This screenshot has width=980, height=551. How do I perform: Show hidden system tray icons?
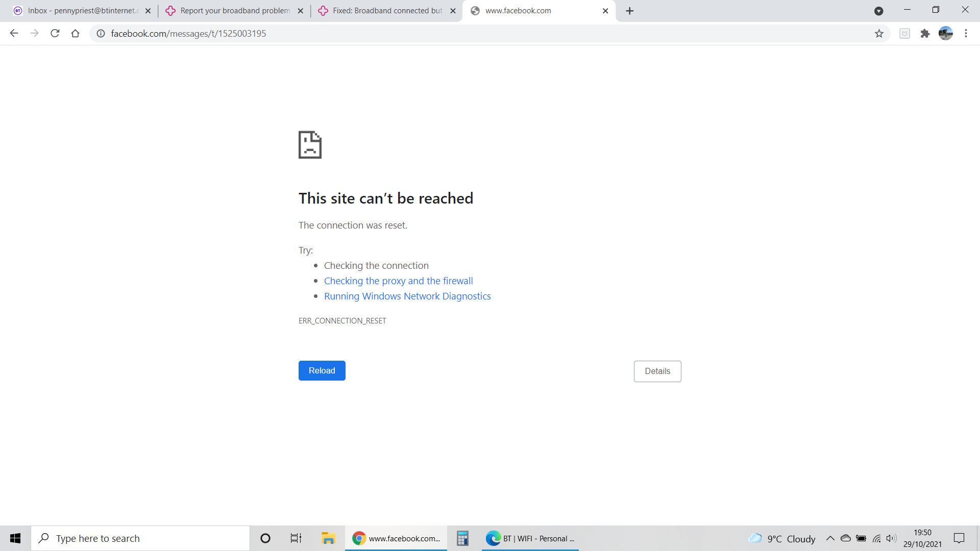[830, 538]
